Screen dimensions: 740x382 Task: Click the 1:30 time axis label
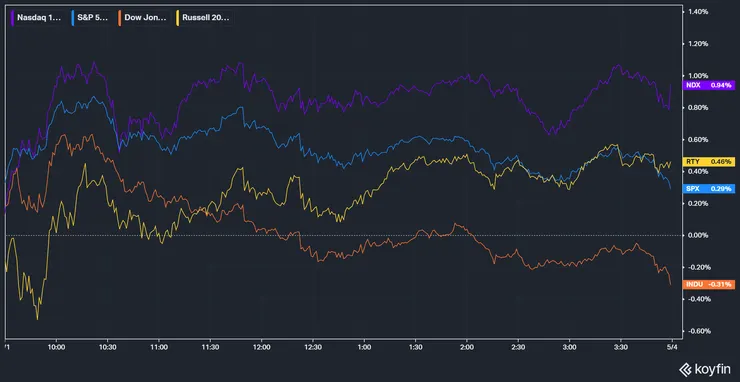pyautogui.click(x=416, y=347)
